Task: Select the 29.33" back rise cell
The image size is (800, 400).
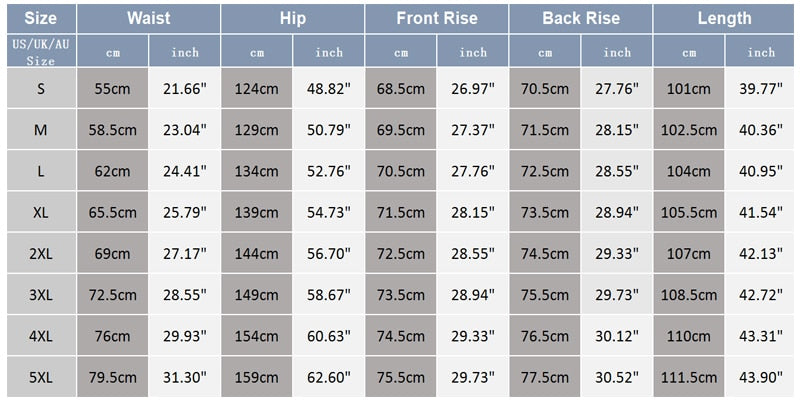Action: [x=617, y=253]
